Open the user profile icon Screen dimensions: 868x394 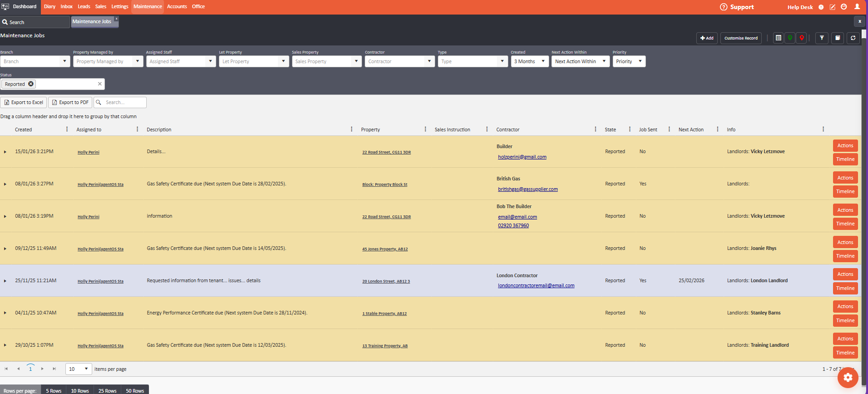click(x=857, y=7)
